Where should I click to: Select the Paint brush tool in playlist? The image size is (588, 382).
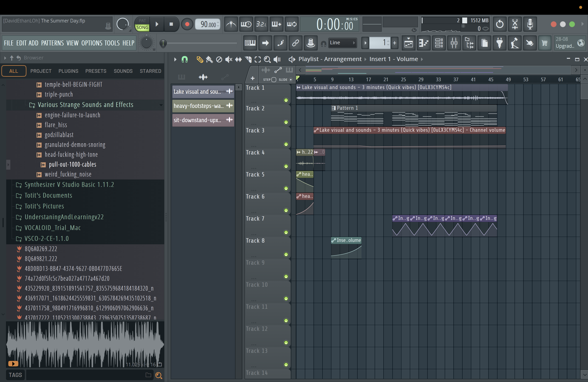pos(209,59)
